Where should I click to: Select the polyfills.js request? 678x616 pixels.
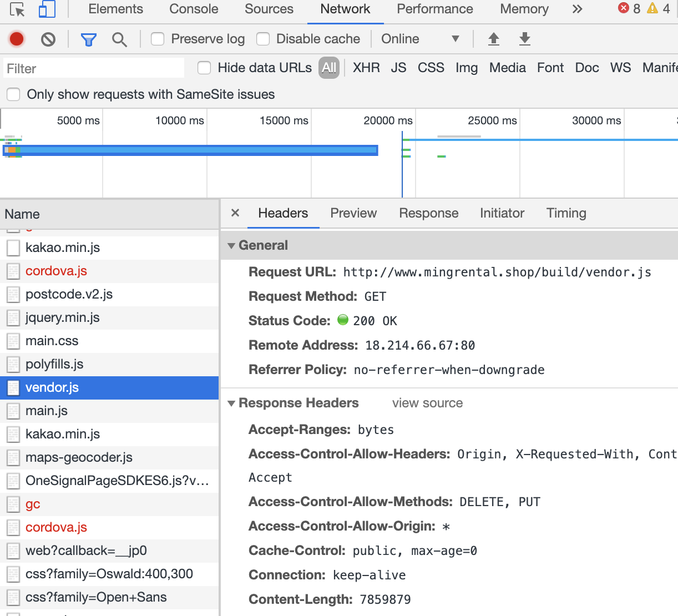pos(109,364)
